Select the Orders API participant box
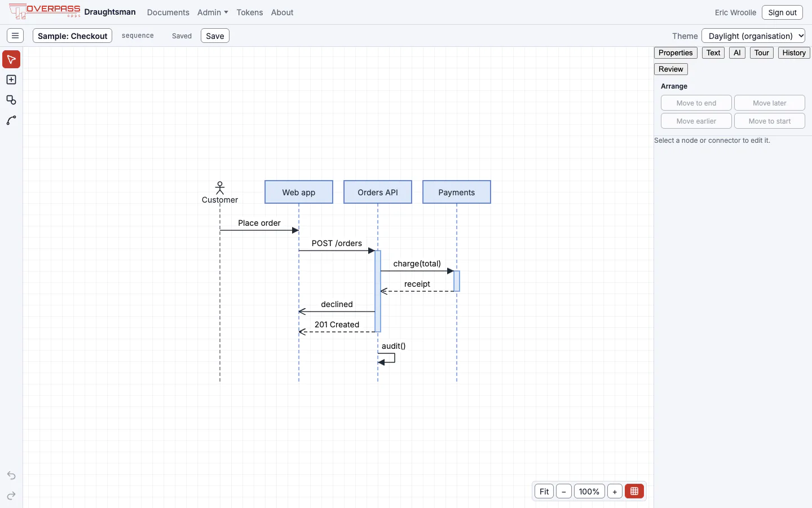The width and height of the screenshot is (812, 508). [378, 192]
